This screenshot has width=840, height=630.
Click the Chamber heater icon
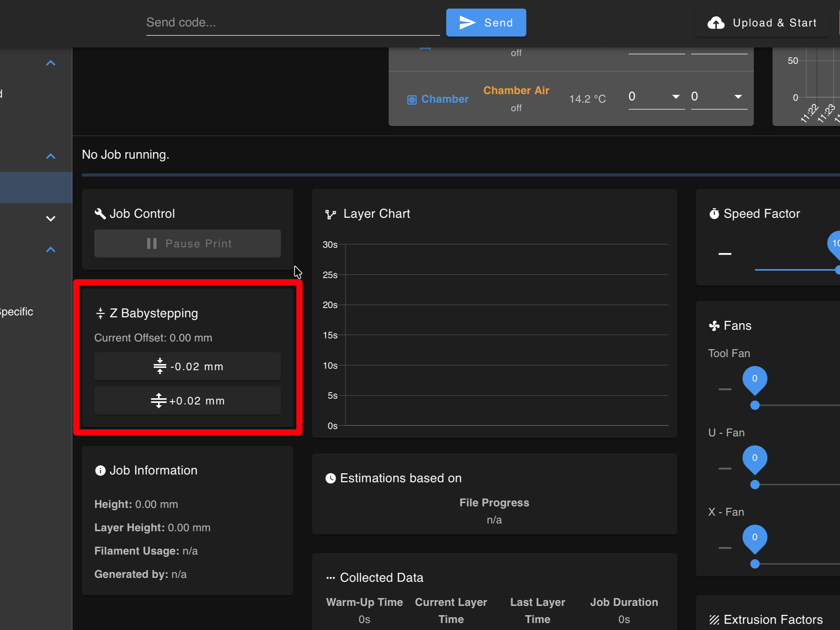pyautogui.click(x=412, y=100)
